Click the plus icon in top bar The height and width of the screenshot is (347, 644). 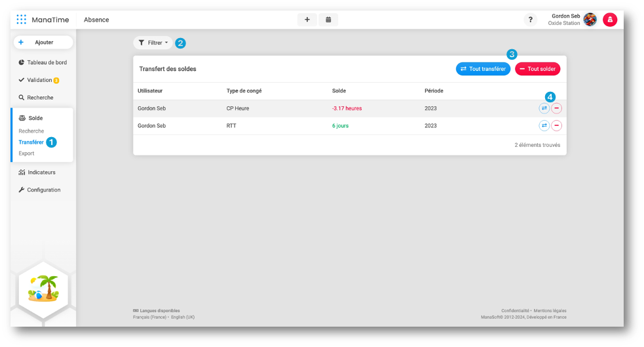point(307,20)
